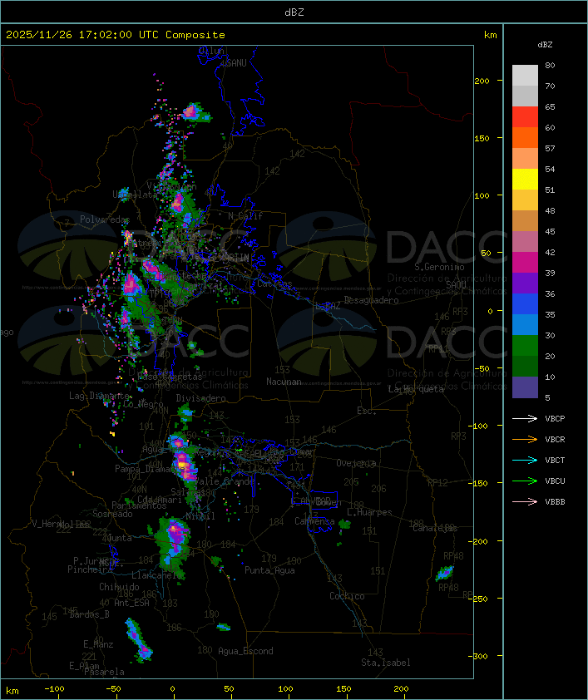Click the Punta_Agua place label on map

click(x=269, y=570)
